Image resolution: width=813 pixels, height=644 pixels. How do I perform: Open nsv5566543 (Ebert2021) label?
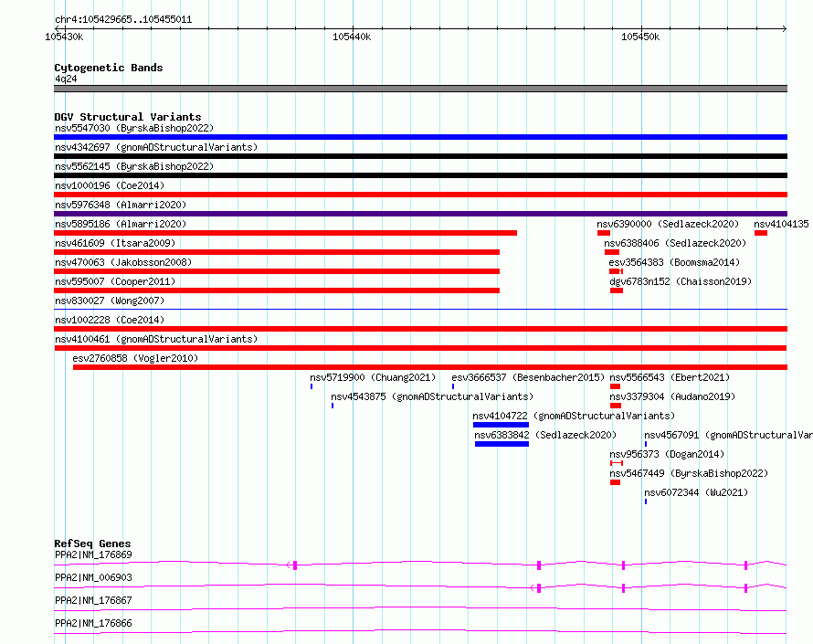coord(670,377)
